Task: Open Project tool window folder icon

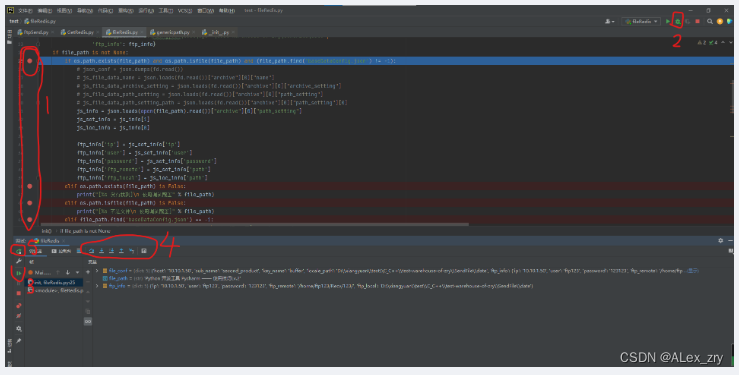Action: pyautogui.click(x=9, y=42)
